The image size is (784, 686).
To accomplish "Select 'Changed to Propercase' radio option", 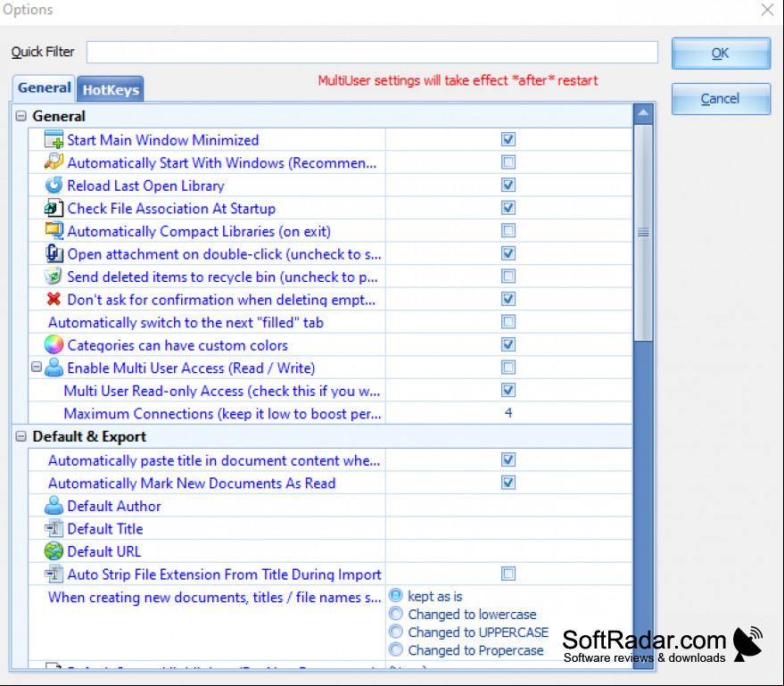I will click(395, 649).
